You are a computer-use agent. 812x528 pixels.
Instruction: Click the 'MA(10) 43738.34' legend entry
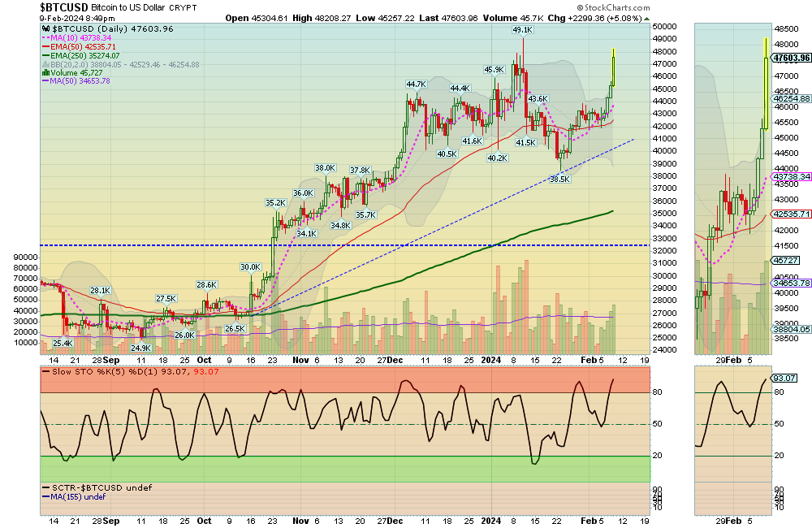click(x=80, y=38)
